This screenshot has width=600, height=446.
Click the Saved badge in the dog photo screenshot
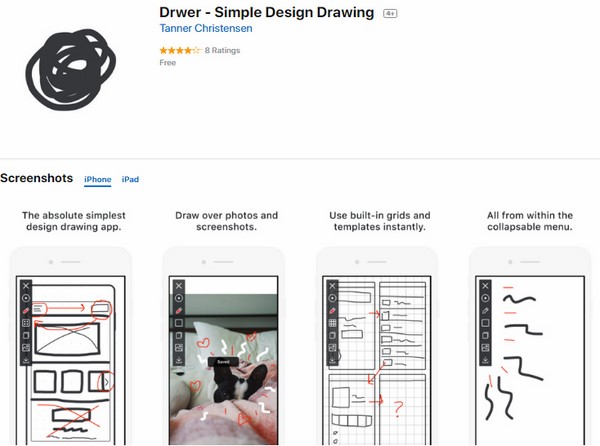(223, 361)
